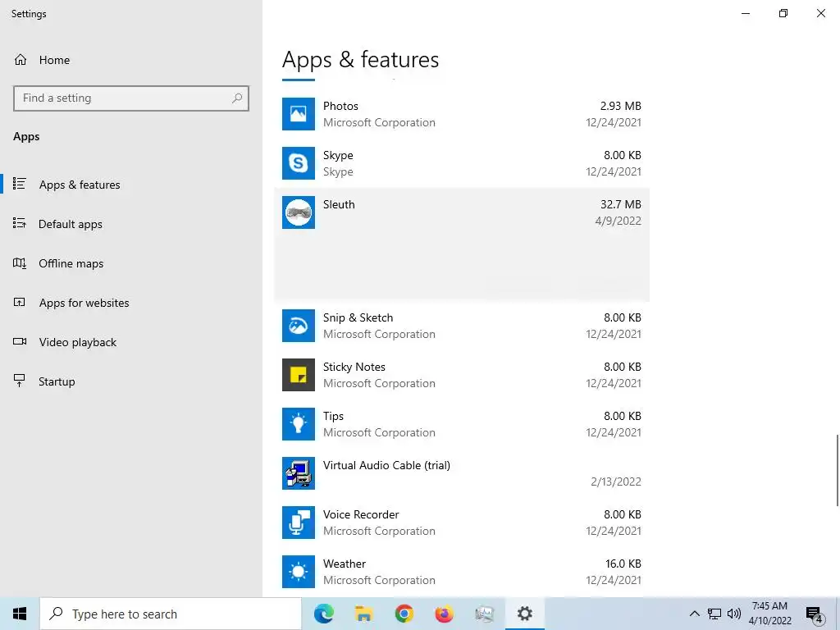Click the Skype app icon

point(299,163)
